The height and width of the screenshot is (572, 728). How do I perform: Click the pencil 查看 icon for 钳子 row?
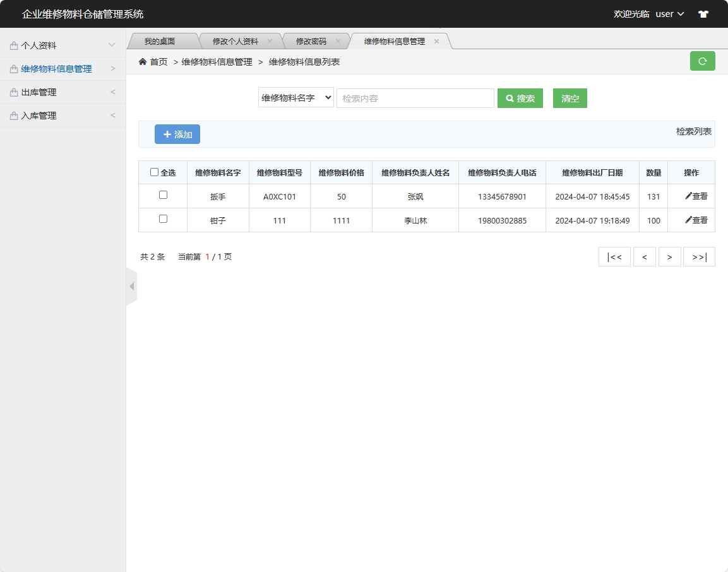tap(688, 220)
